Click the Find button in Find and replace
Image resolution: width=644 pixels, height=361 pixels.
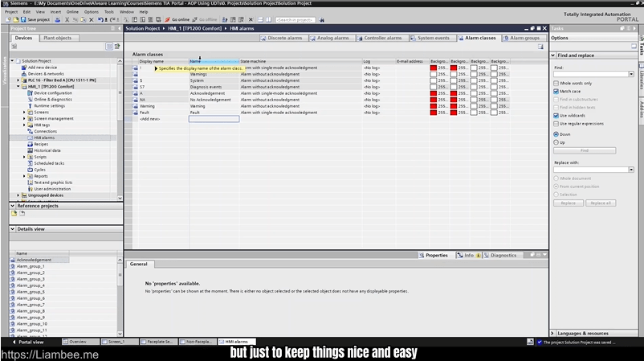[584, 150]
